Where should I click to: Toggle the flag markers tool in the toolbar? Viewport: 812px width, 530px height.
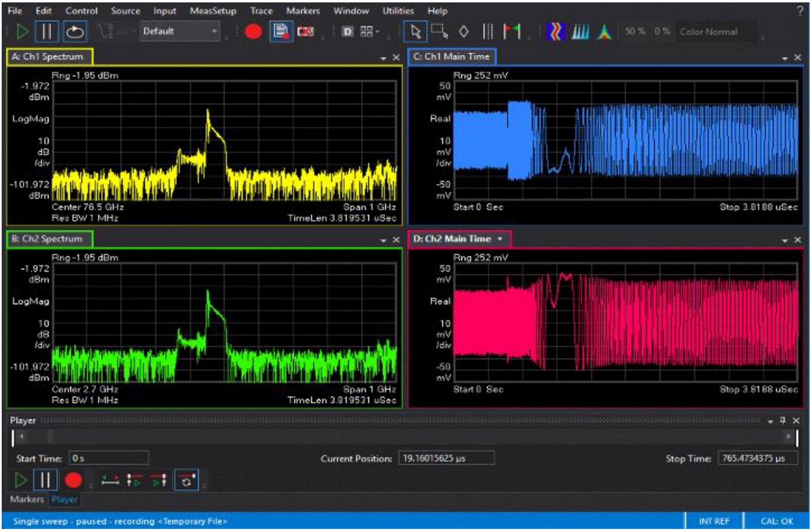(511, 32)
